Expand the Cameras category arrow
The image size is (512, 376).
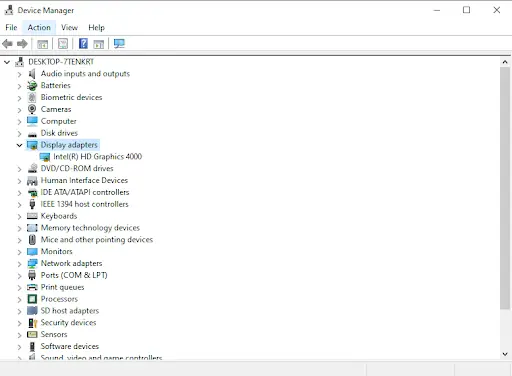(19, 110)
